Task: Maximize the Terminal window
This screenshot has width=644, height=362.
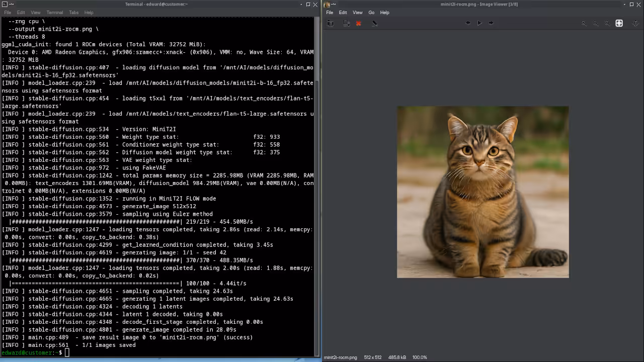Action: 308,4
